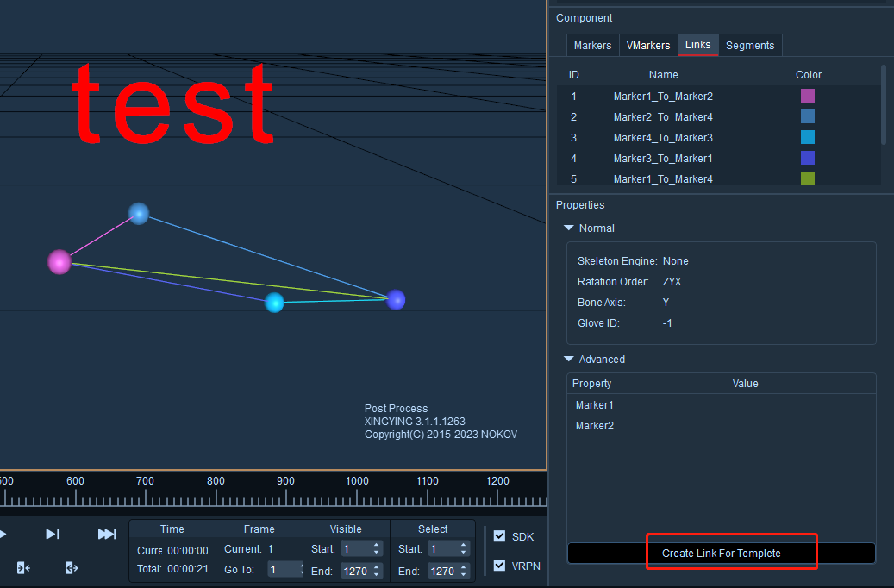Uncheck the SDK checkbox
Viewport: 894px width, 588px height.
(x=499, y=536)
